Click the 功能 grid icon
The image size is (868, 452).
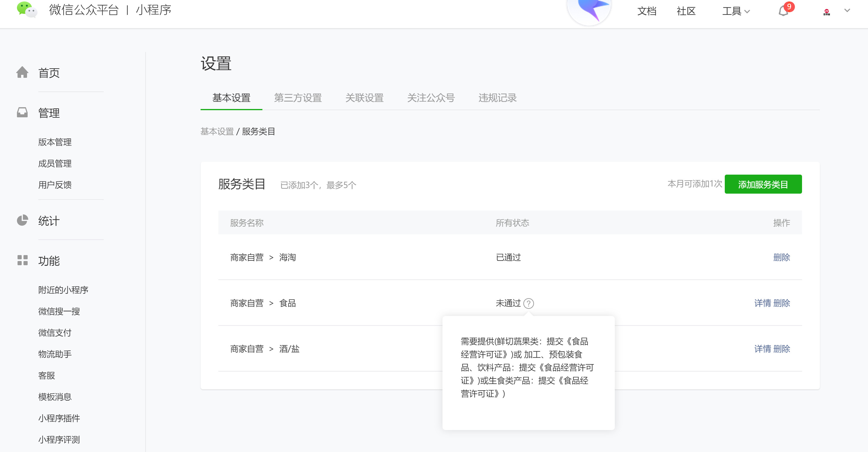tap(22, 260)
